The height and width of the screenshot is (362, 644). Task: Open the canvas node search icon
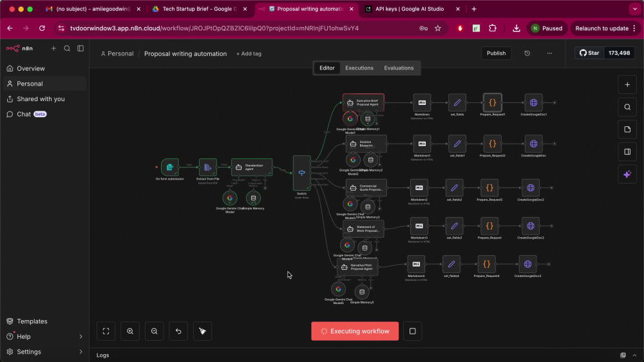tap(627, 107)
